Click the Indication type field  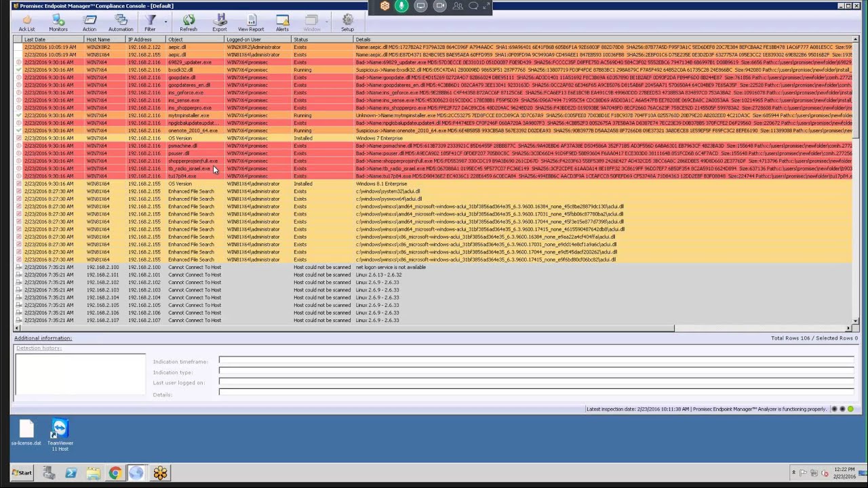click(536, 371)
